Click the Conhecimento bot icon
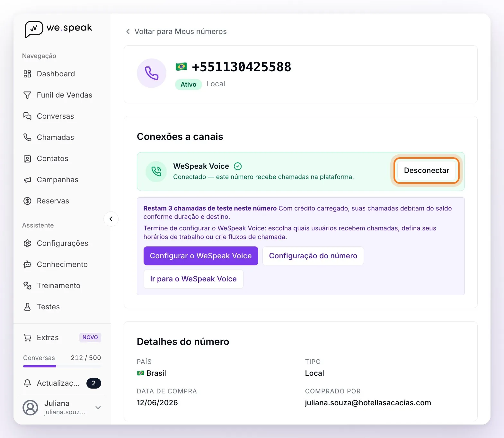 coord(27,264)
